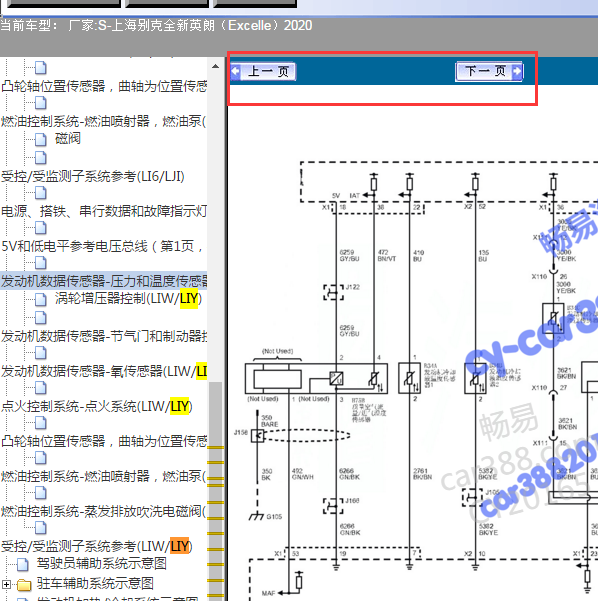Screen dimensions: 598x601
Task: Click the tree panel scrollbar thumb
Action: point(216,491)
